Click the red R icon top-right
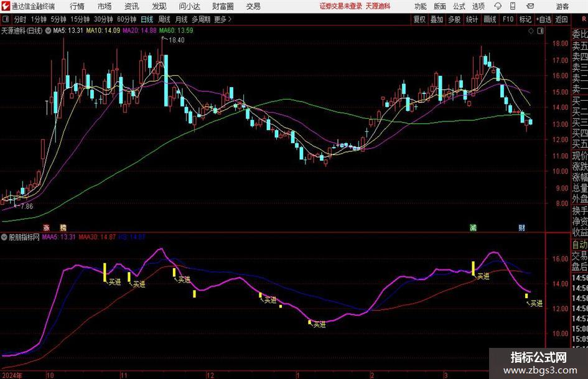 (x=584, y=19)
